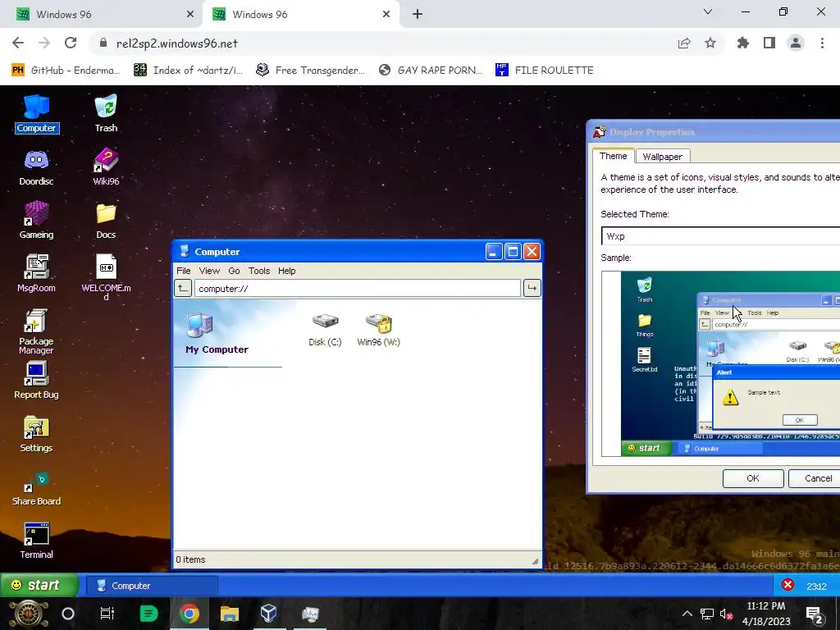Viewport: 840px width, 630px height.
Task: Click the red error icon in Win96 tray
Action: [787, 585]
